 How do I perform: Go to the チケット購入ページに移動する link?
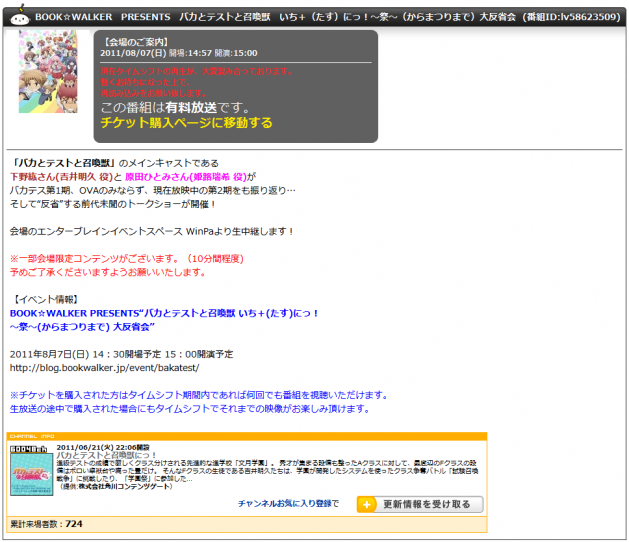tap(186, 123)
